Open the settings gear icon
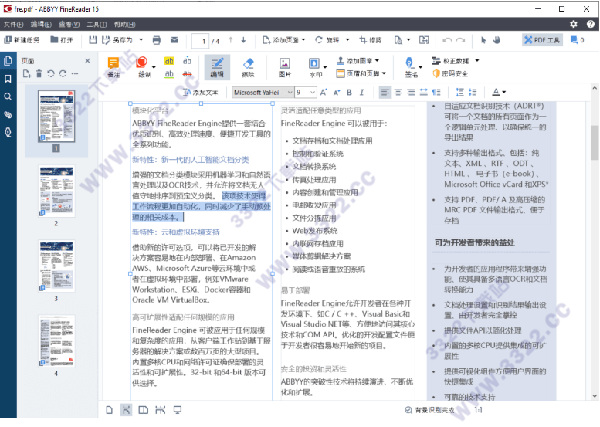Image resolution: width=600 pixels, height=427 pixels. pos(574,24)
